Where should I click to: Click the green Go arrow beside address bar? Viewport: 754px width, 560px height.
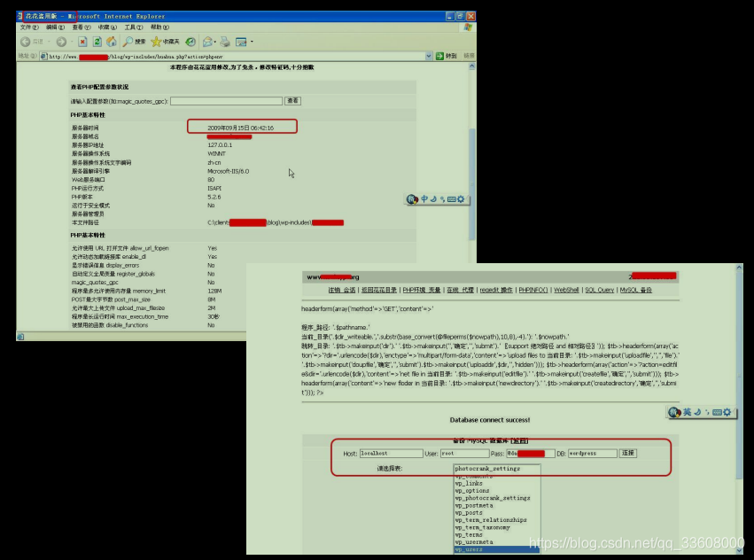[x=439, y=57]
